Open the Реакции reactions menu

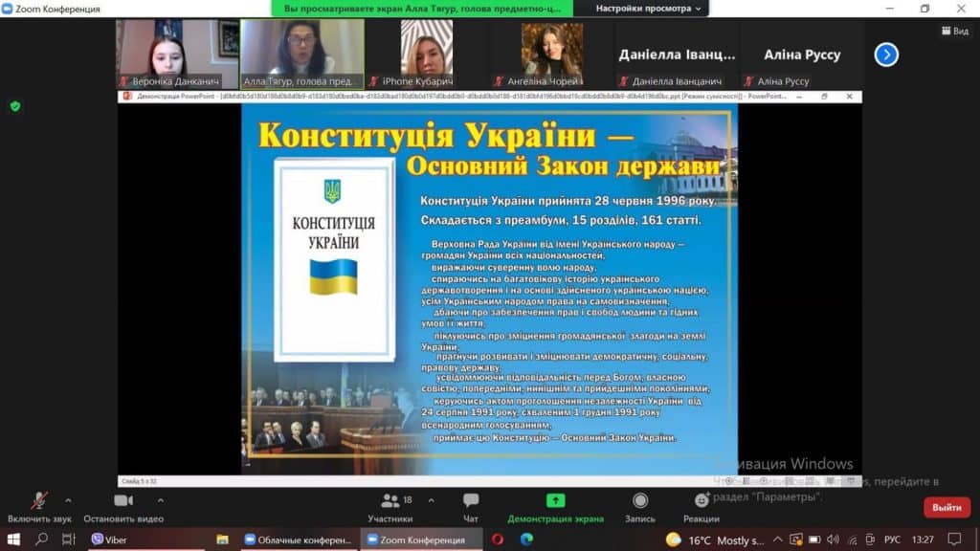pos(702,501)
